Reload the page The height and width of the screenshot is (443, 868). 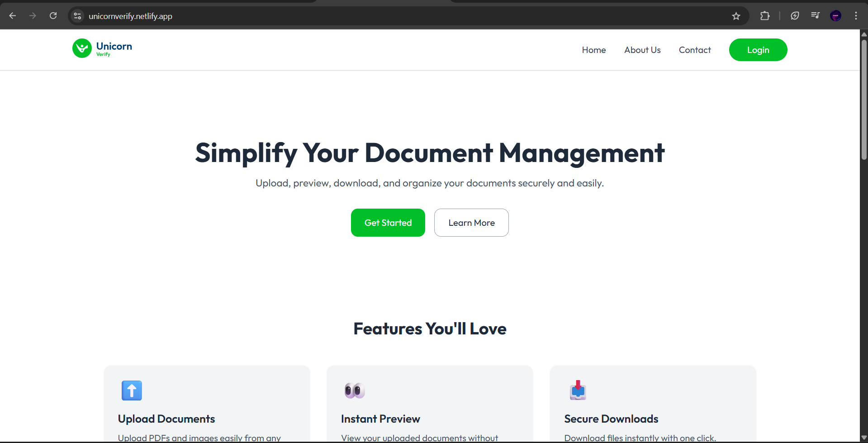pos(53,16)
